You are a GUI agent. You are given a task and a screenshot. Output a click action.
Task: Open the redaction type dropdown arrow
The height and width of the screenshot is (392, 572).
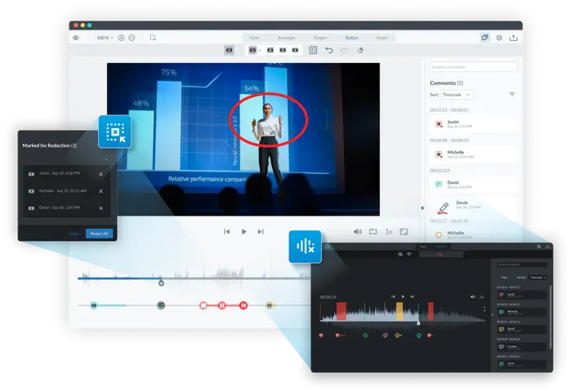[259, 51]
